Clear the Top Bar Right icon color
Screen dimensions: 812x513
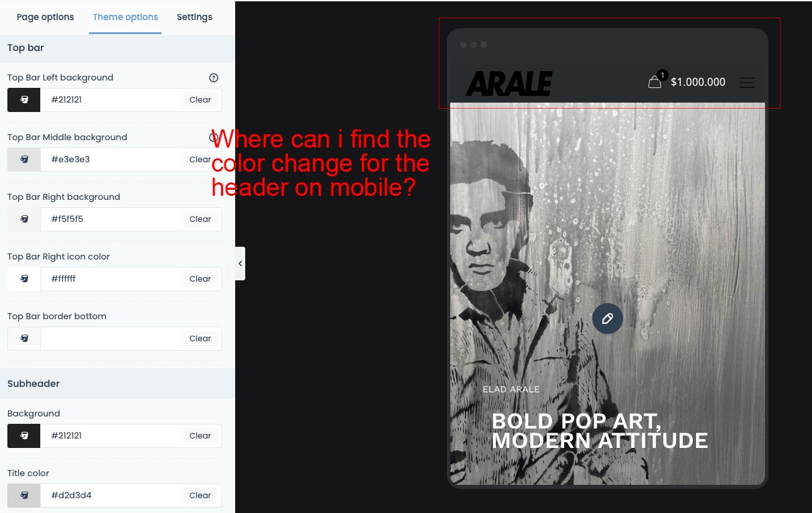200,279
